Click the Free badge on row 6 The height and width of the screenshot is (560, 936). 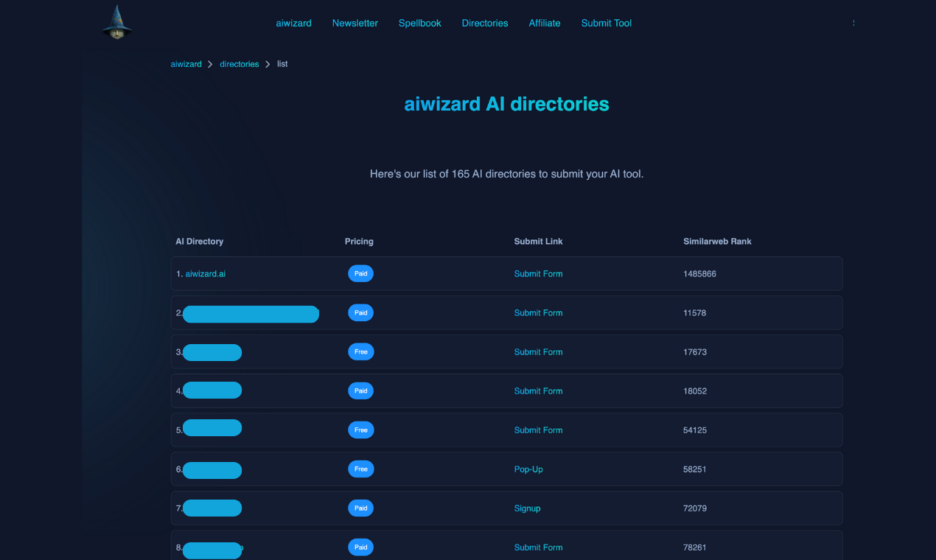(x=360, y=469)
